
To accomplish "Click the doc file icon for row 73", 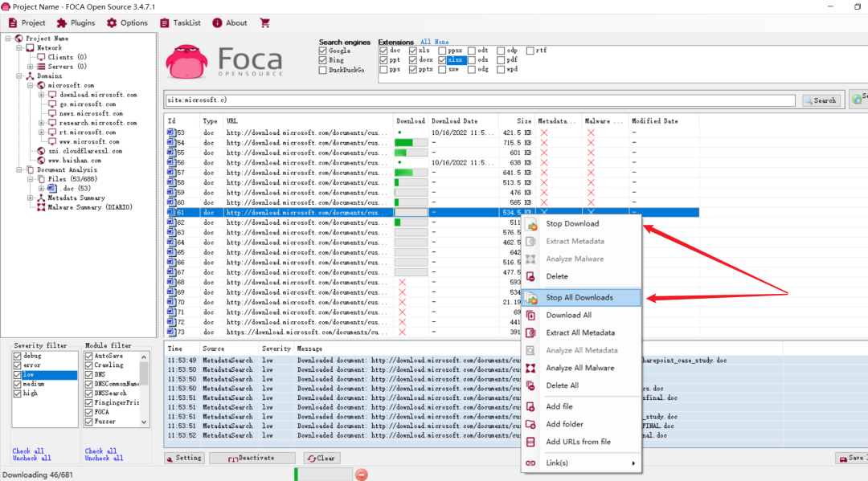I will coord(171,332).
